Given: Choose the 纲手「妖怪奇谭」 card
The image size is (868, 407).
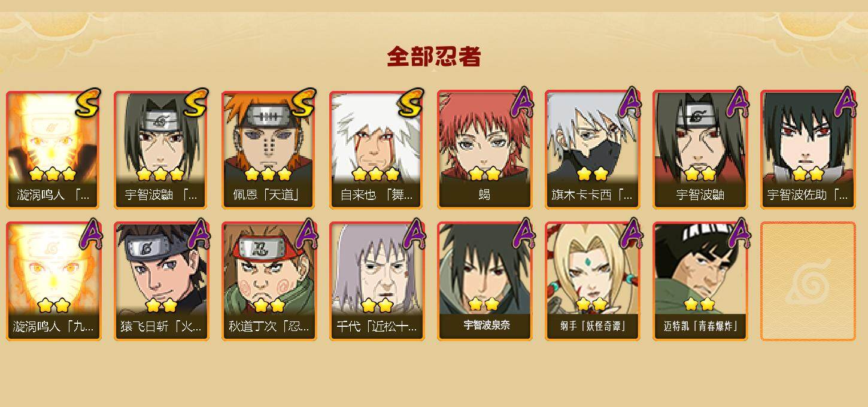Looking at the screenshot, I should (x=593, y=281).
